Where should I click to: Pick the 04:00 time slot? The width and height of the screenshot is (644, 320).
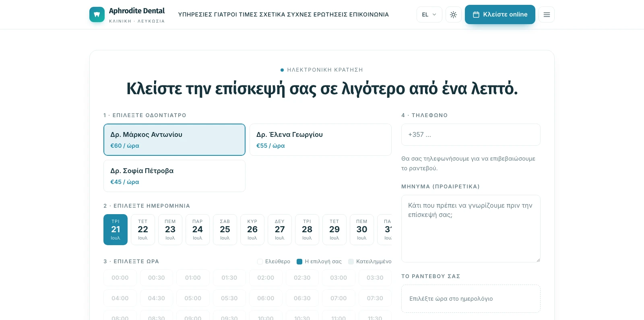coord(120,298)
